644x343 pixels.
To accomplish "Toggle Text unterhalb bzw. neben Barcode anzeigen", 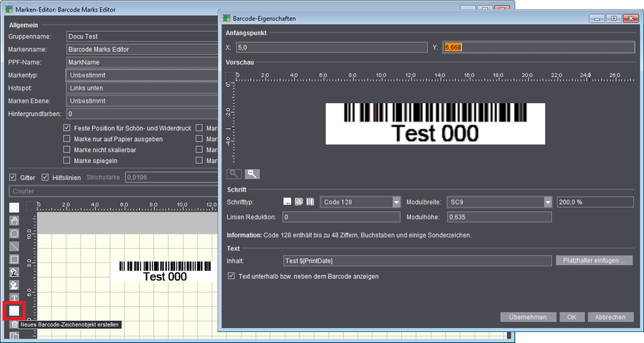I will pos(231,276).
